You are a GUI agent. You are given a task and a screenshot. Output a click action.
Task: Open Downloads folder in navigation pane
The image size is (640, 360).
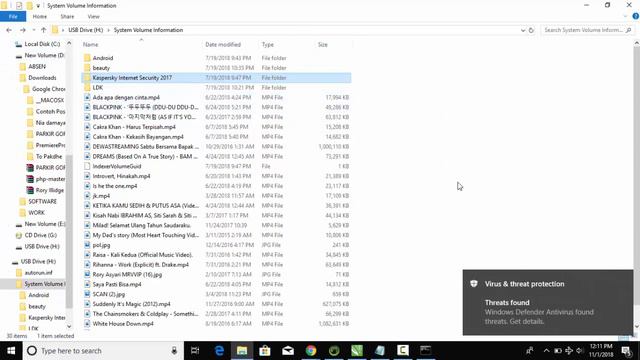42,78
